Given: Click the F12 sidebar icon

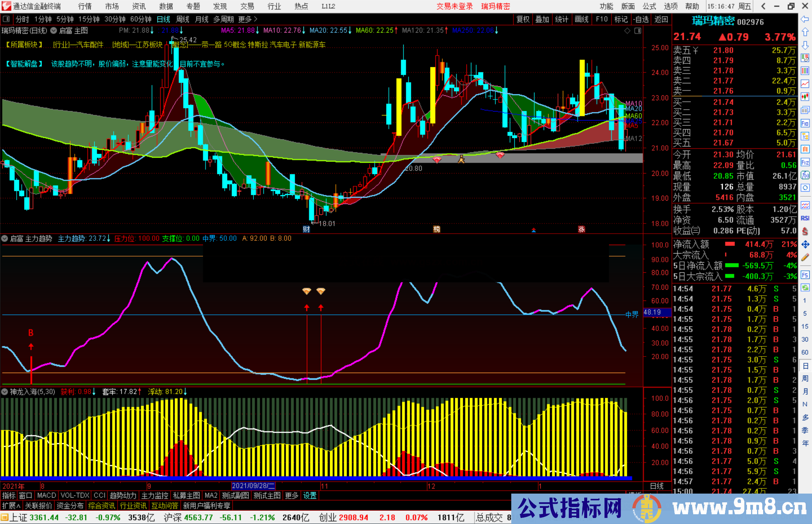Looking at the screenshot, I should coord(805,162).
